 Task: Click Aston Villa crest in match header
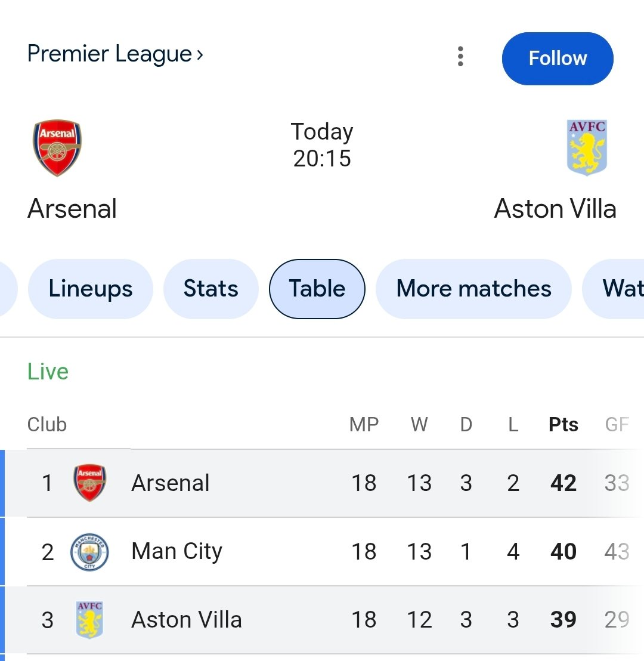[x=587, y=147]
